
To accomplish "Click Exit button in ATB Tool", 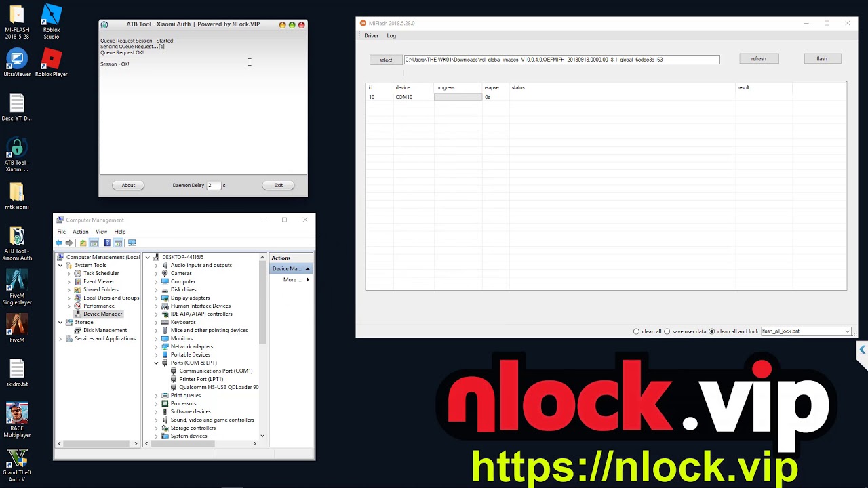I will tap(278, 185).
